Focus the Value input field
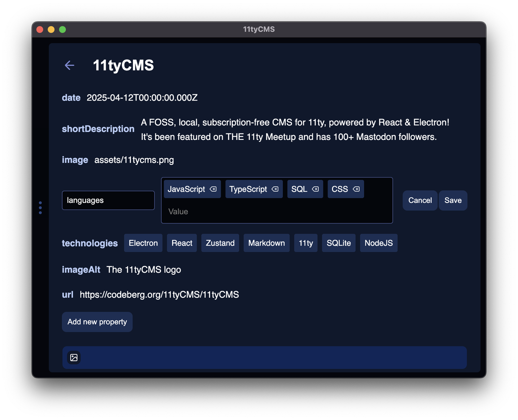The image size is (518, 420). pyautogui.click(x=277, y=212)
